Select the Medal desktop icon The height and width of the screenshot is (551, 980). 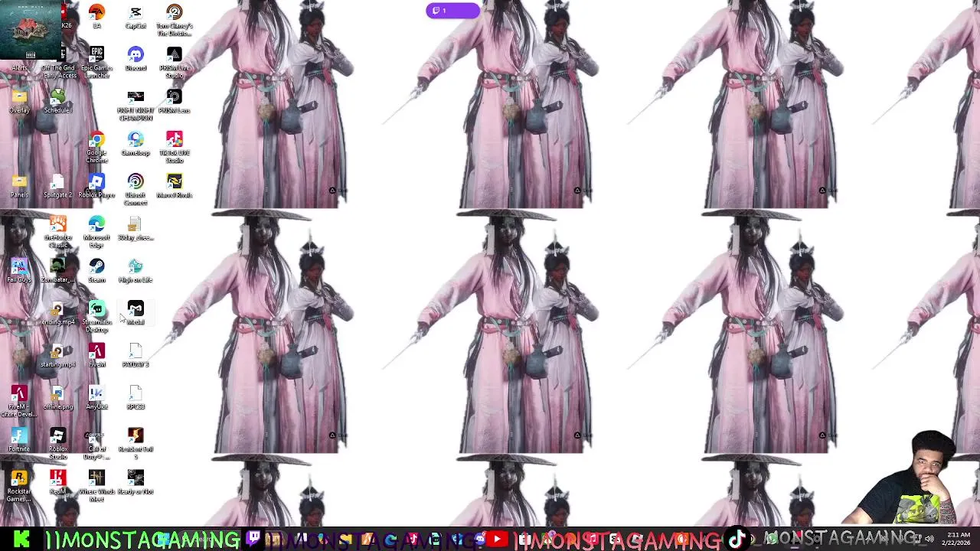(x=136, y=313)
